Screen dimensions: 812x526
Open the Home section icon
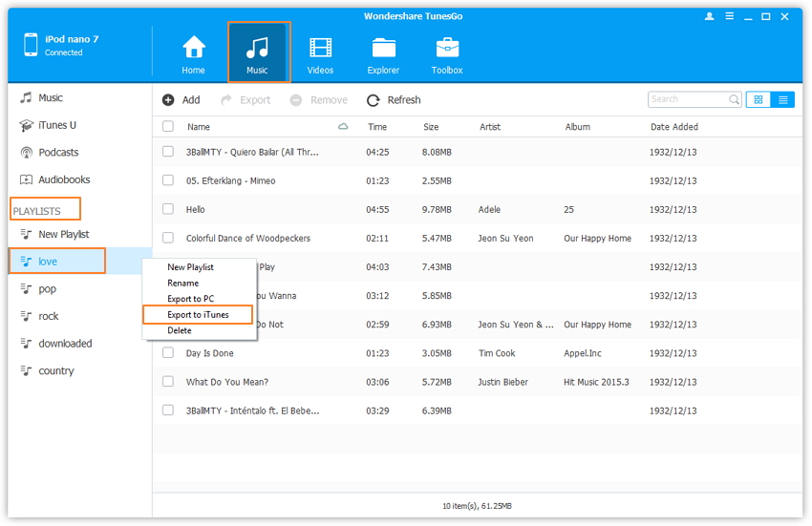[x=194, y=48]
